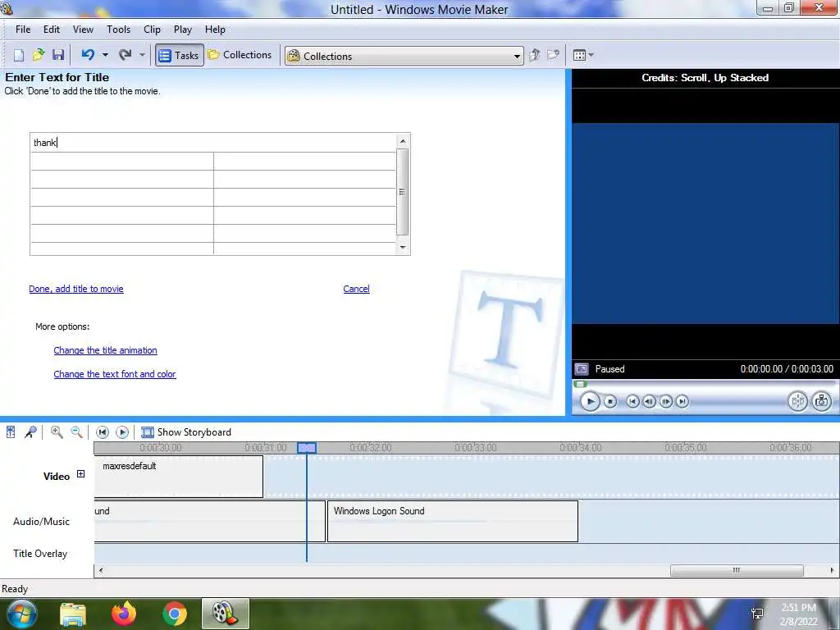Open Chrome from the taskbar
The image size is (840, 630).
174,614
